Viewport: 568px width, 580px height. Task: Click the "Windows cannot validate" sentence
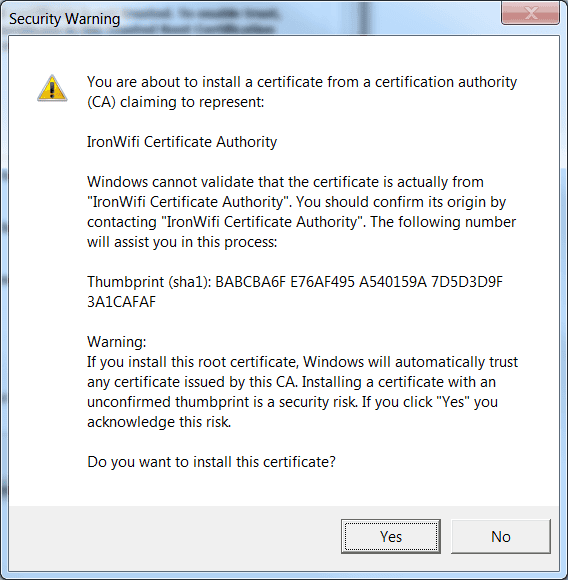(285, 182)
